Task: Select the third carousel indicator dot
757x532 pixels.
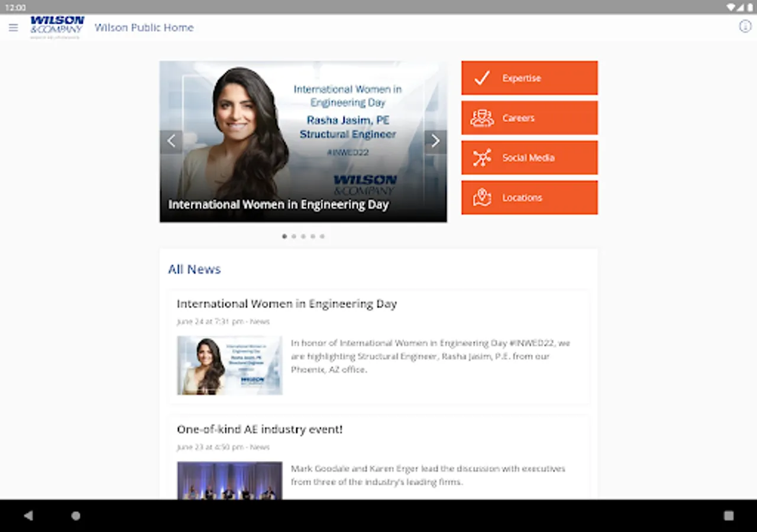Action: point(303,236)
